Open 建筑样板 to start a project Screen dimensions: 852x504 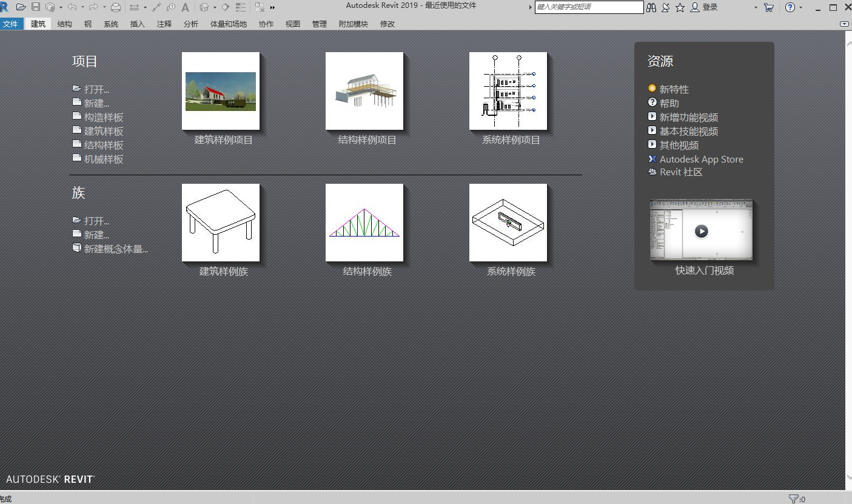pyautogui.click(x=102, y=131)
